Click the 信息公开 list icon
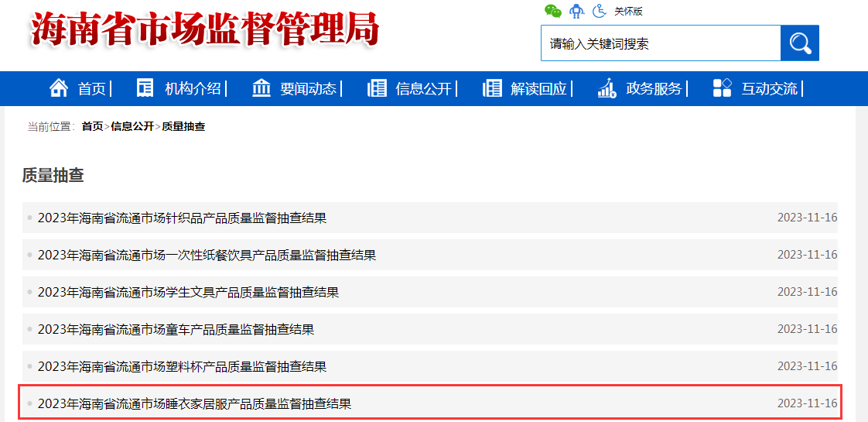 (x=377, y=88)
